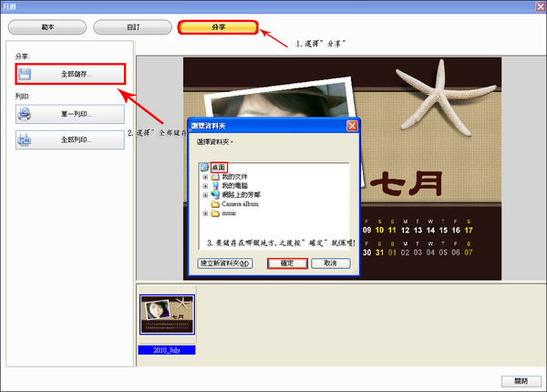
Task: Select 桌面 in the folder tree
Action: point(219,168)
